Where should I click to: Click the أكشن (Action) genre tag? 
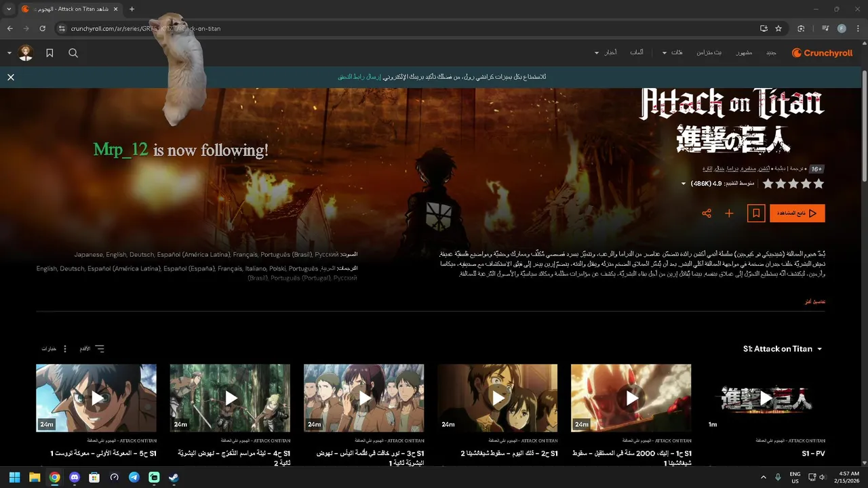click(x=764, y=169)
